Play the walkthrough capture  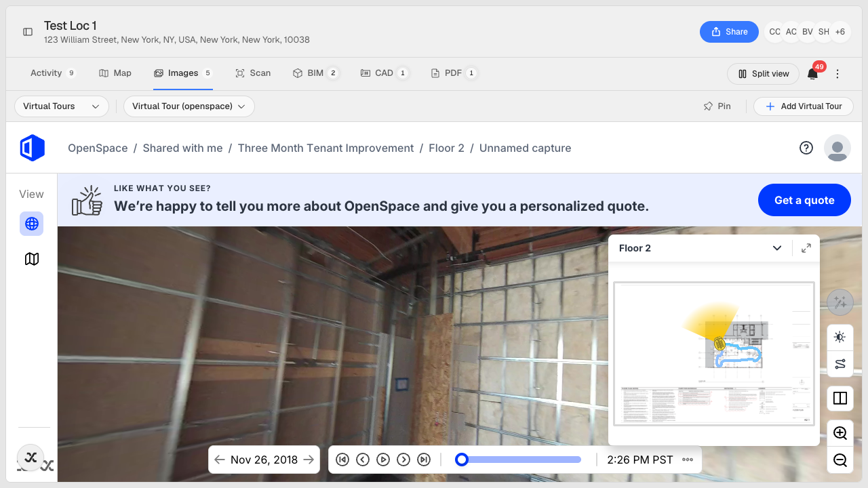point(383,460)
